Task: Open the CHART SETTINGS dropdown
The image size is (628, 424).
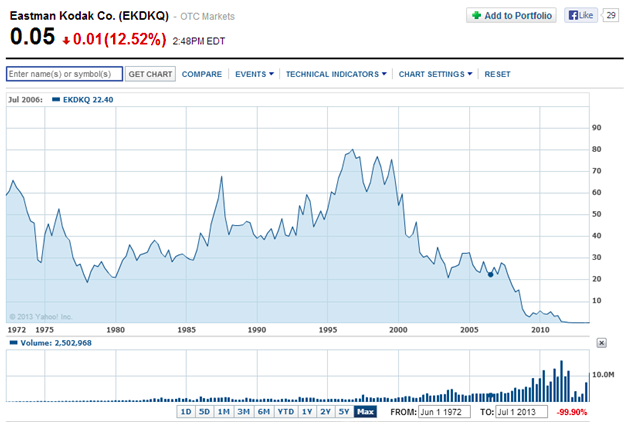Action: [x=435, y=74]
